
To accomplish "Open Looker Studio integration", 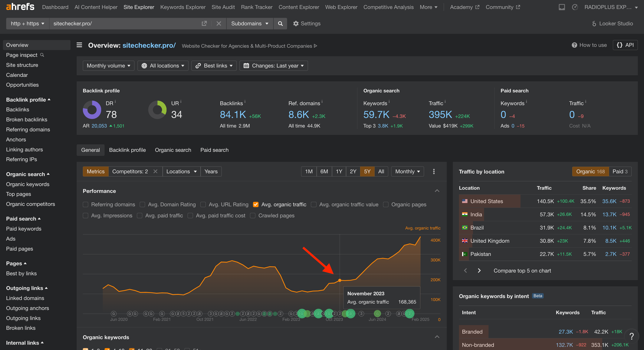I will click(x=612, y=23).
